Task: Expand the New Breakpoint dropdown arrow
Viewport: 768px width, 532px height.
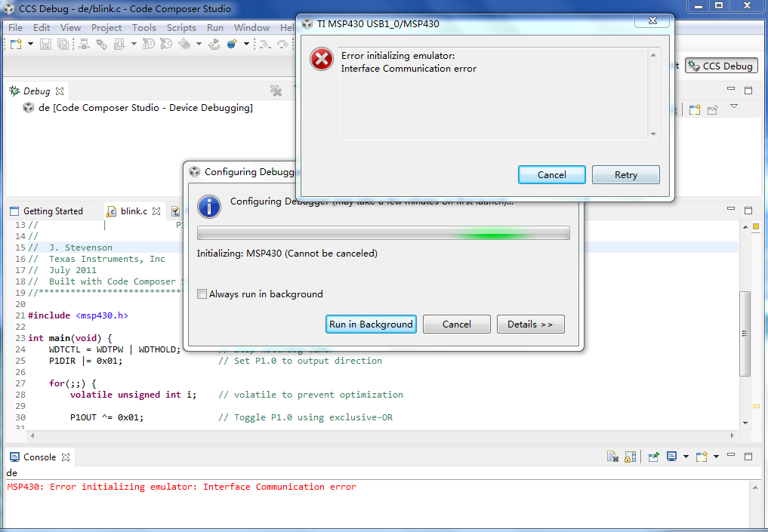Action: [x=246, y=44]
